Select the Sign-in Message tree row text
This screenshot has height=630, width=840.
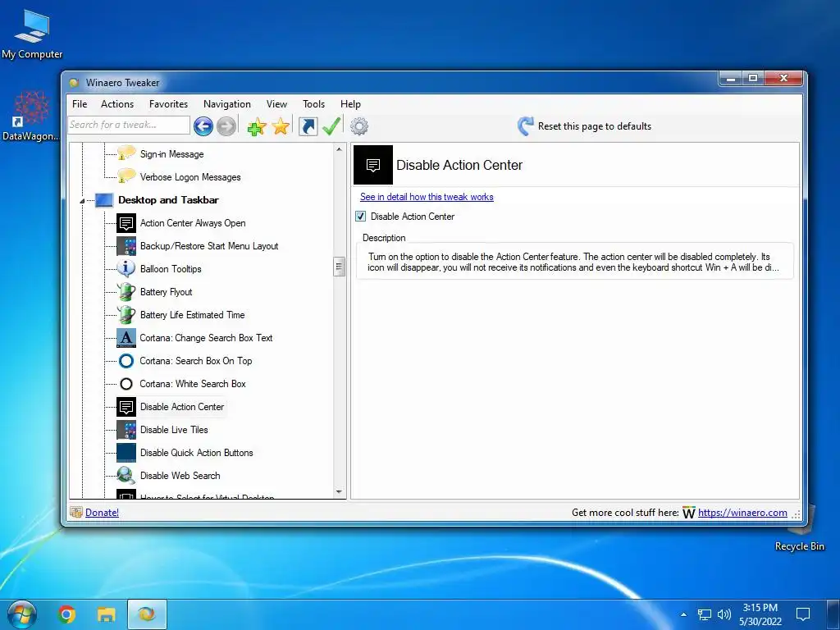coord(172,153)
